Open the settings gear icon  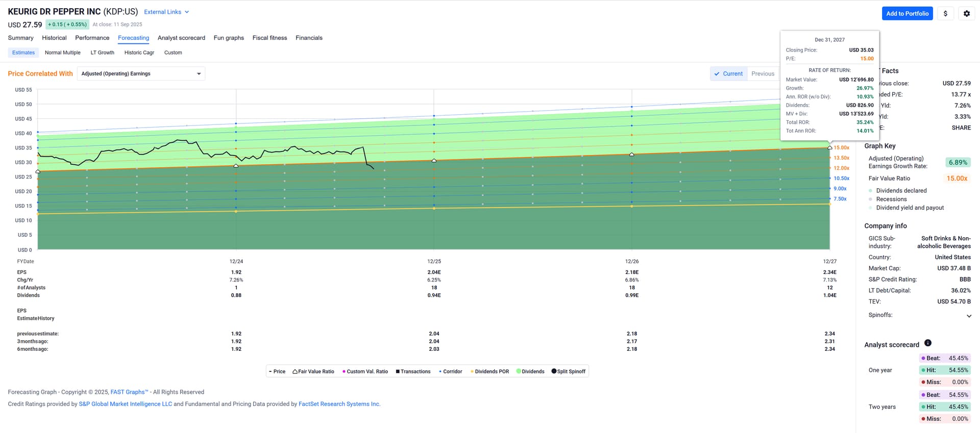coord(966,14)
